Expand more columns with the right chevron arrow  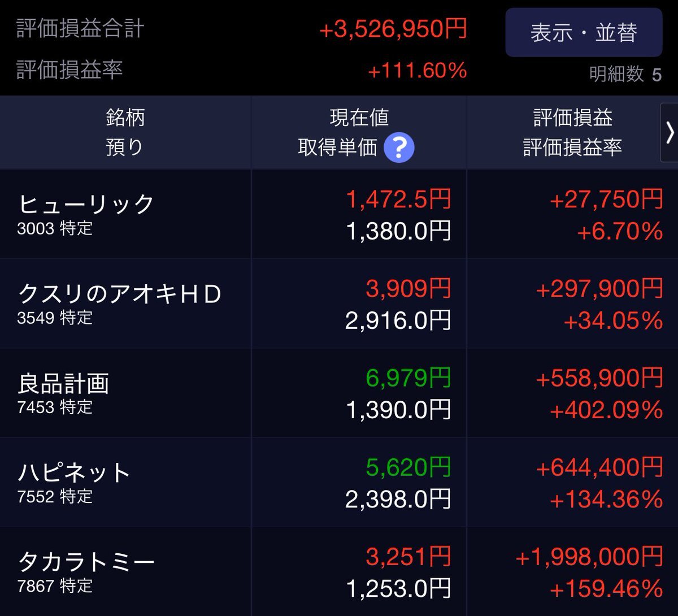tap(670, 133)
